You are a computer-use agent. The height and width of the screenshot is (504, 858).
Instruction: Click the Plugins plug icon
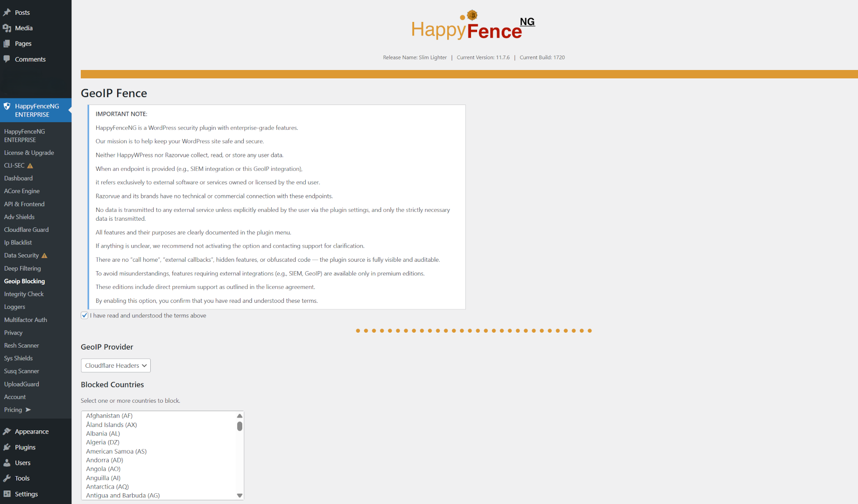(x=7, y=447)
